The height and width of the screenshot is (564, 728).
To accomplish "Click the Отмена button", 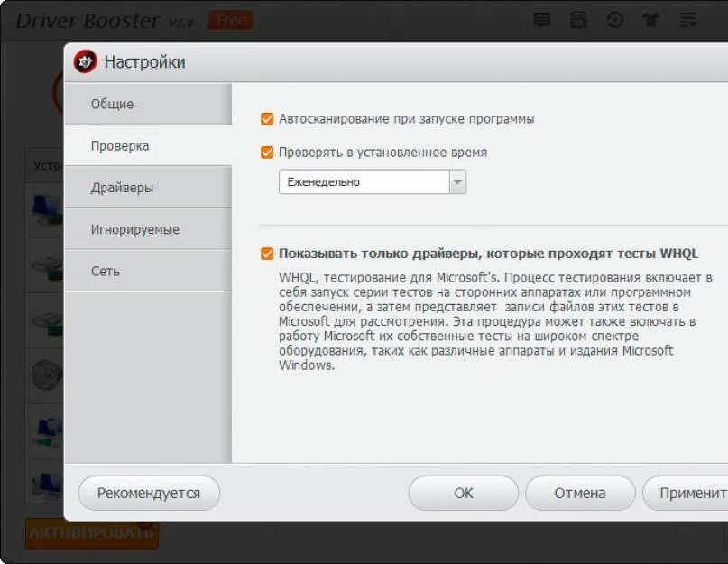I will click(580, 493).
